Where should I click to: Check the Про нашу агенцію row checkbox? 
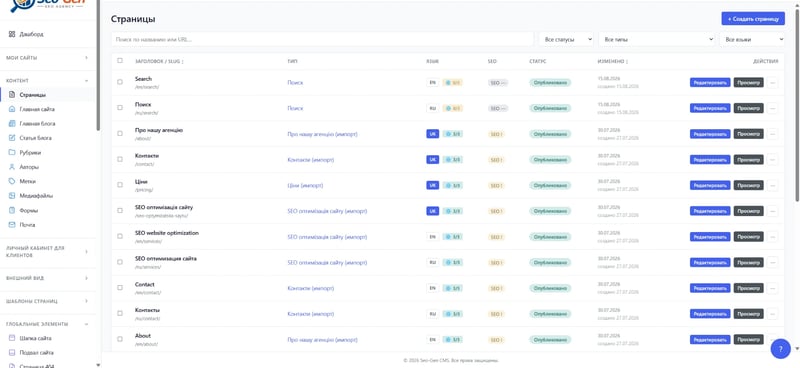tap(120, 133)
